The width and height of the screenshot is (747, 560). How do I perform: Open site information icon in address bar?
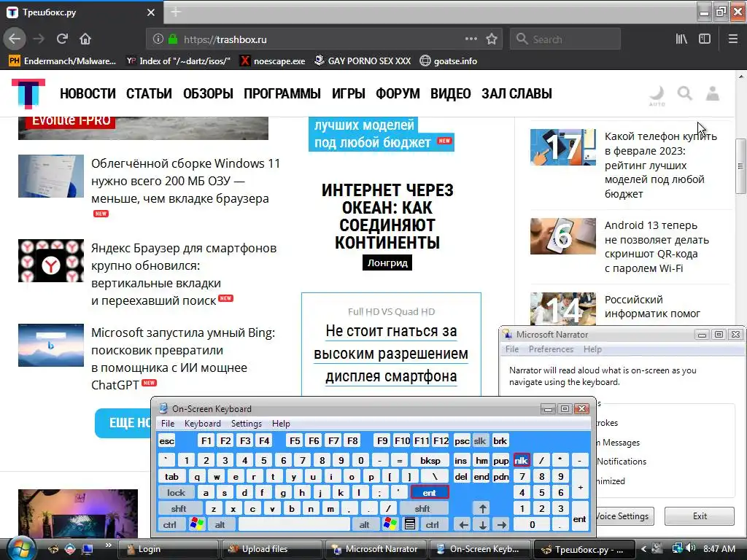point(158,39)
